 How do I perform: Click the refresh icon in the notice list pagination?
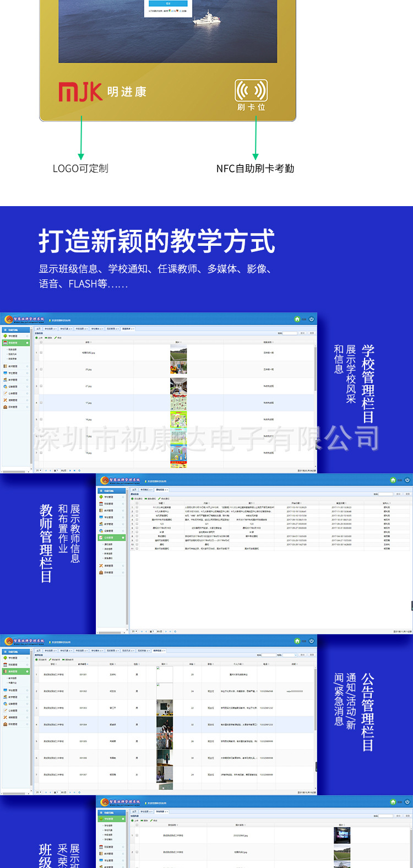[175, 632]
